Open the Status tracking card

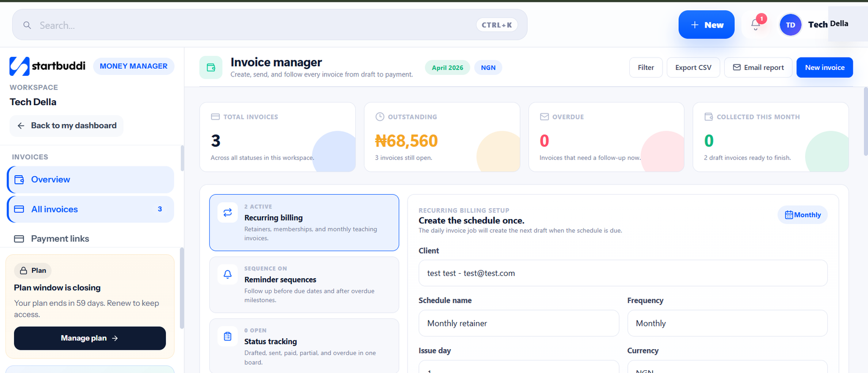(304, 346)
